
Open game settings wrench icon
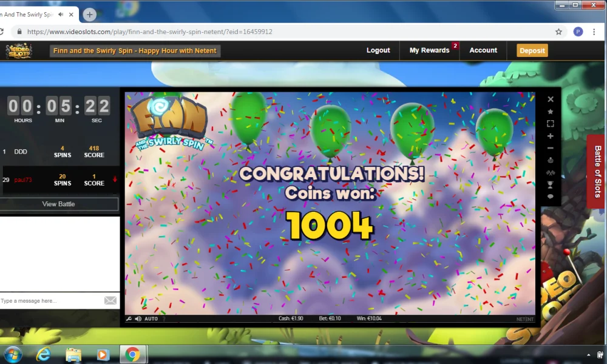pyautogui.click(x=129, y=318)
